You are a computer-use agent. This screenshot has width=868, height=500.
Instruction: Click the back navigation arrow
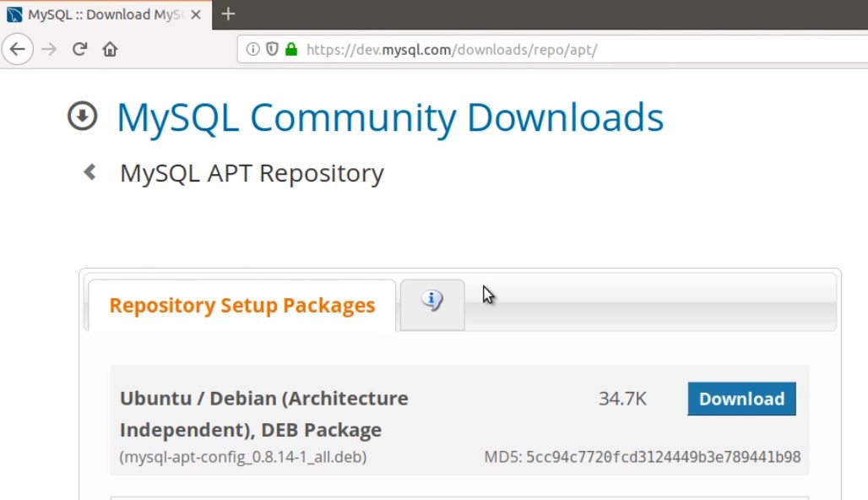18,49
